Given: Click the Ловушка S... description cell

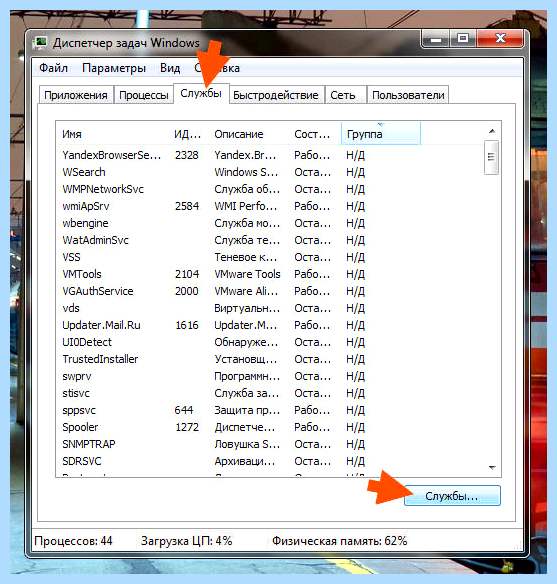Looking at the screenshot, I should click(247, 444).
